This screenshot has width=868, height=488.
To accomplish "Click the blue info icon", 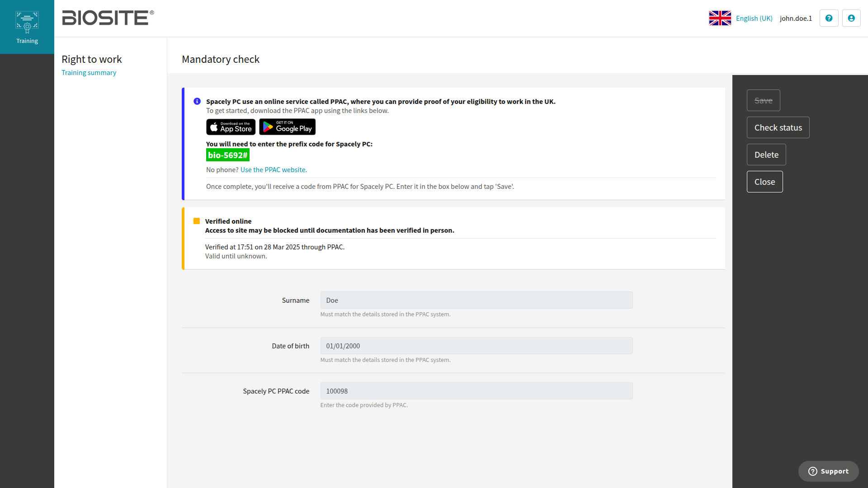I will click(197, 101).
